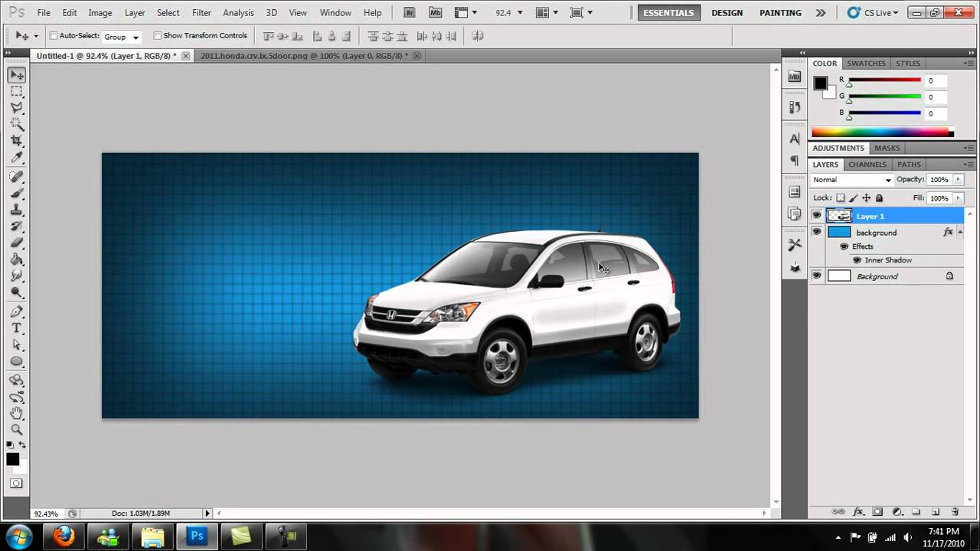Toggle lock transparent pixels
This screenshot has height=551, width=980.
pos(840,198)
